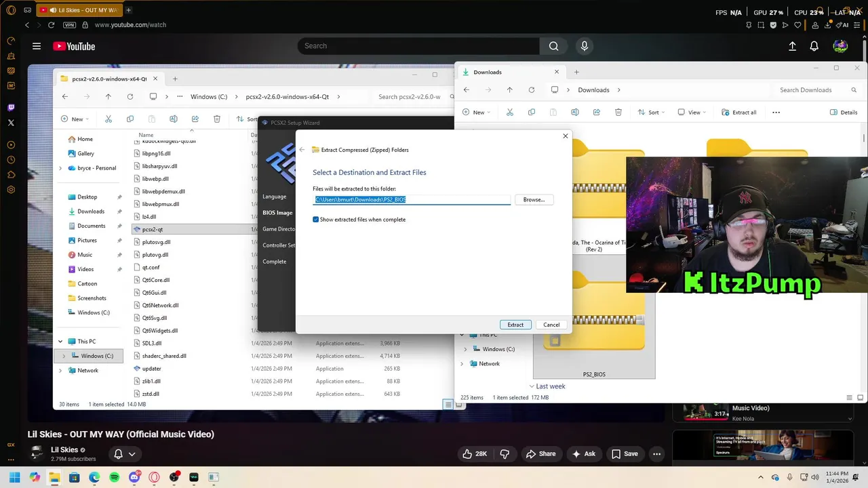Open the subscription notification bell dropdown
Image resolution: width=868 pixels, height=488 pixels.
coord(125,454)
